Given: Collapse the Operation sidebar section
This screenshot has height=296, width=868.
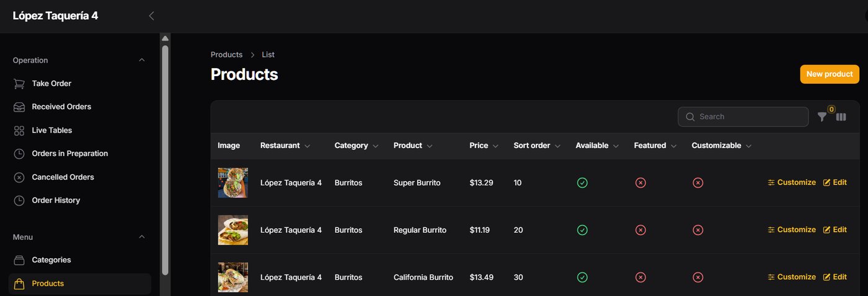Looking at the screenshot, I should point(141,60).
